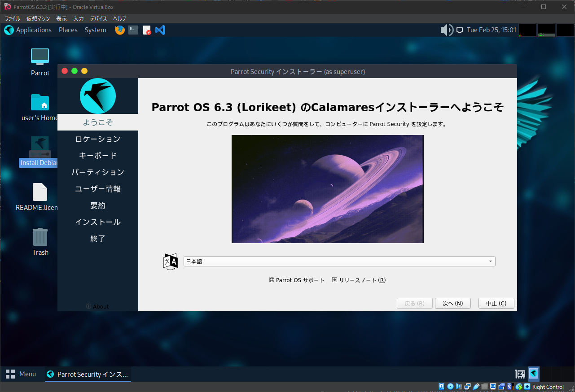Click the language translate icon
The width and height of the screenshot is (575, 392).
click(171, 261)
